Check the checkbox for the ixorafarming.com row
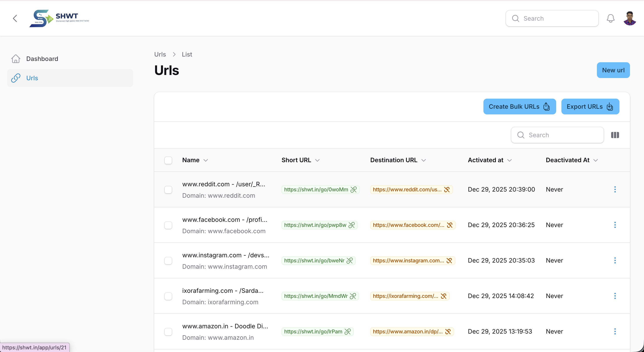The height and width of the screenshot is (352, 644). point(168,296)
